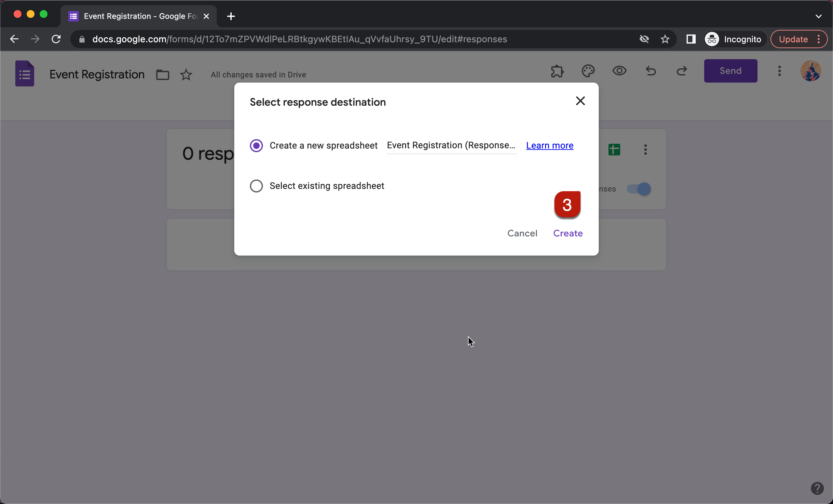Click the redo arrow icon
The height and width of the screenshot is (504, 833).
pyautogui.click(x=682, y=71)
